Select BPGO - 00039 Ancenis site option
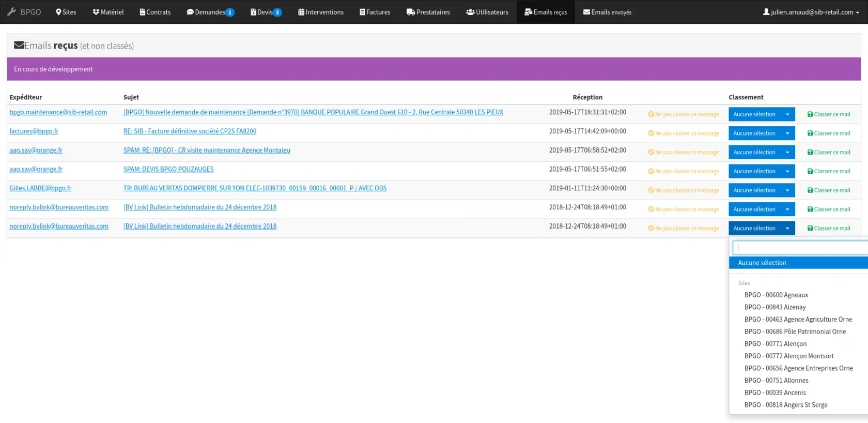 [774, 392]
